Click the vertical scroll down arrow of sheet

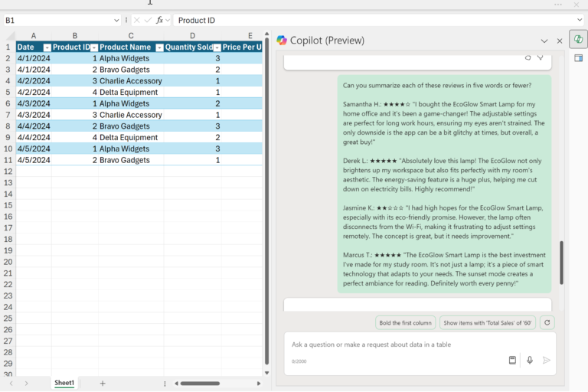266,373
